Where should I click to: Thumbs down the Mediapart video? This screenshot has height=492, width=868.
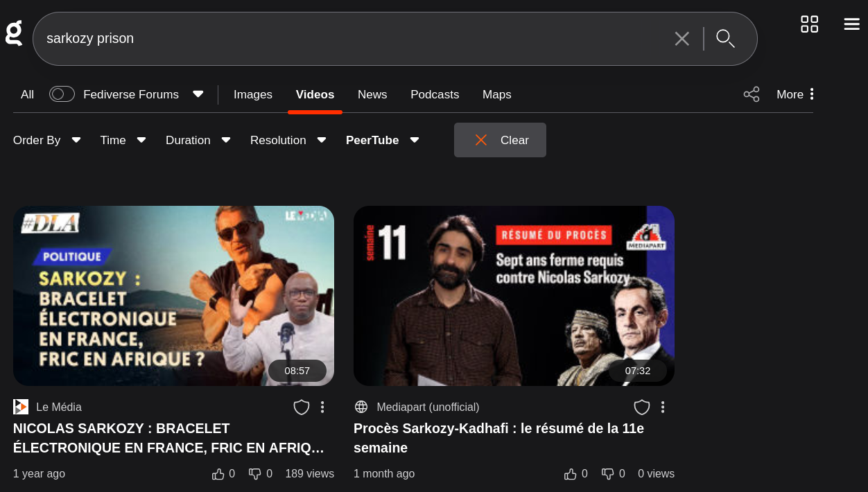tap(608, 474)
